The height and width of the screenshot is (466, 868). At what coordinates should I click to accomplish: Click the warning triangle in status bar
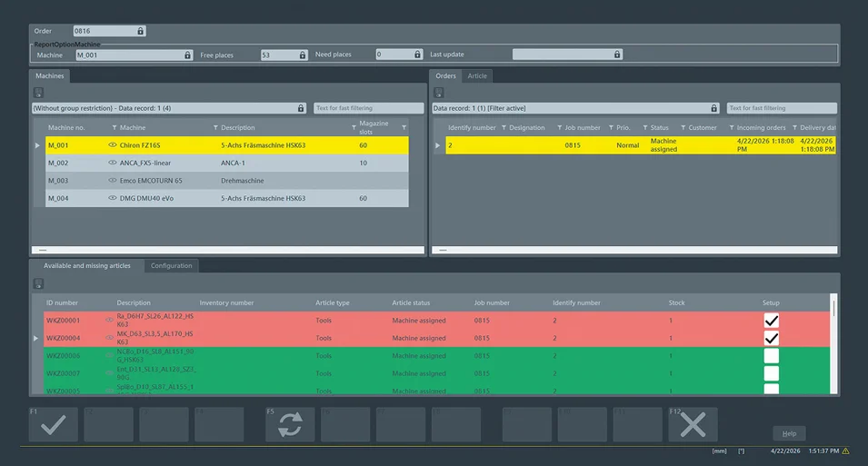tap(845, 451)
